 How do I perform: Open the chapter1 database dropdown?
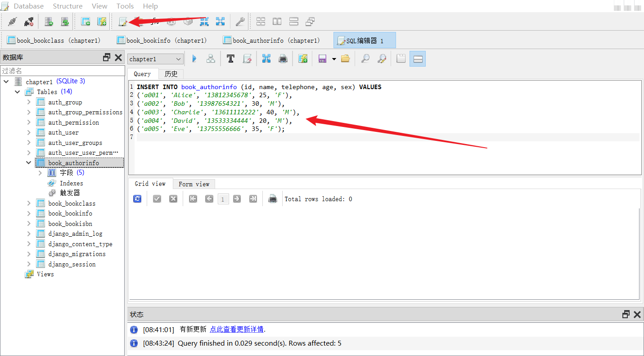(155, 59)
